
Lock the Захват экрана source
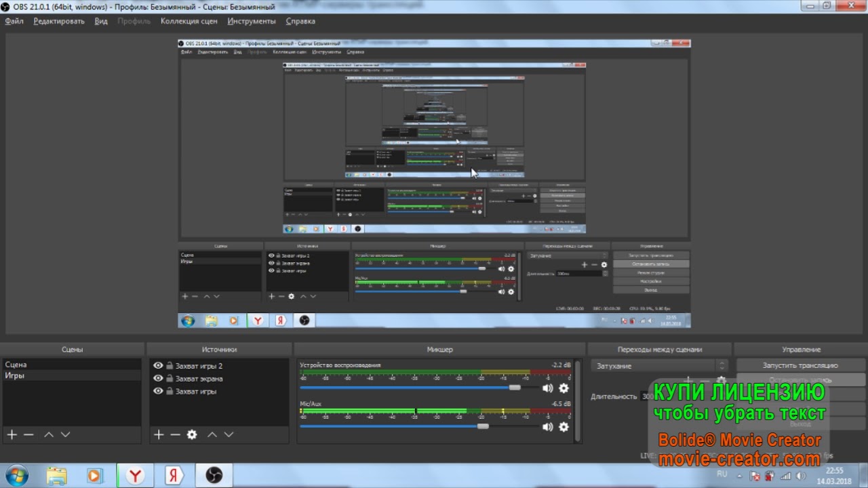pyautogui.click(x=170, y=379)
